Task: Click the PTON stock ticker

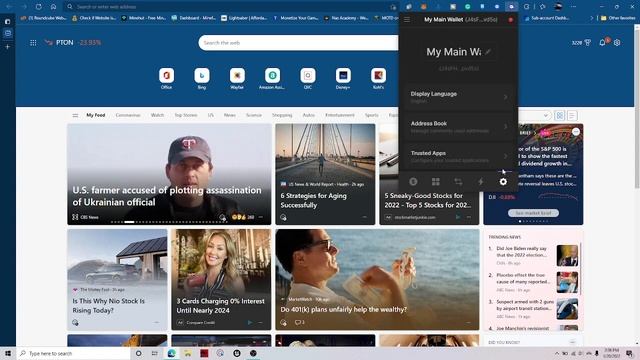Action: [73, 42]
